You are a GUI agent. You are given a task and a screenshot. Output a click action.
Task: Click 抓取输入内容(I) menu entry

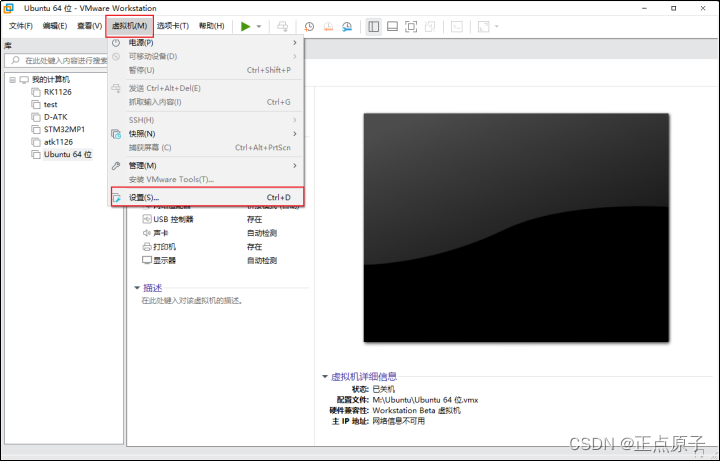(206, 102)
